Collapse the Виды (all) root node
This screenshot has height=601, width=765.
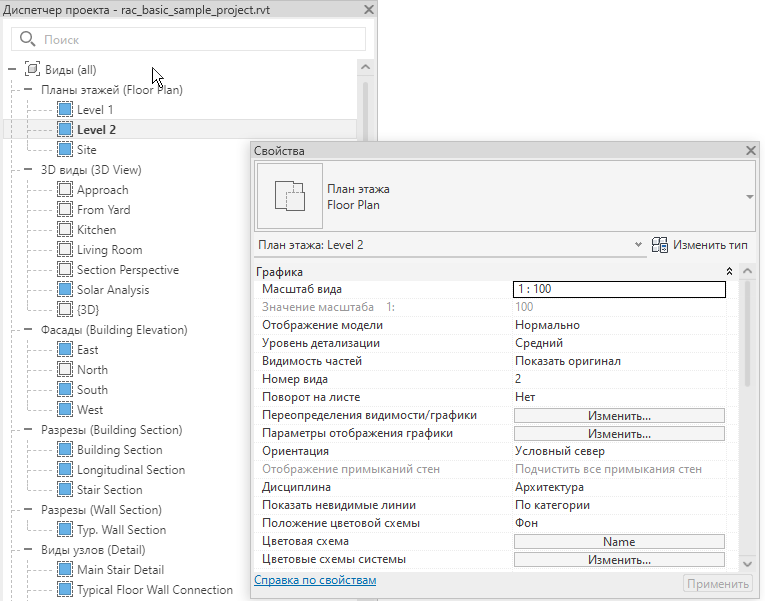tap(12, 69)
